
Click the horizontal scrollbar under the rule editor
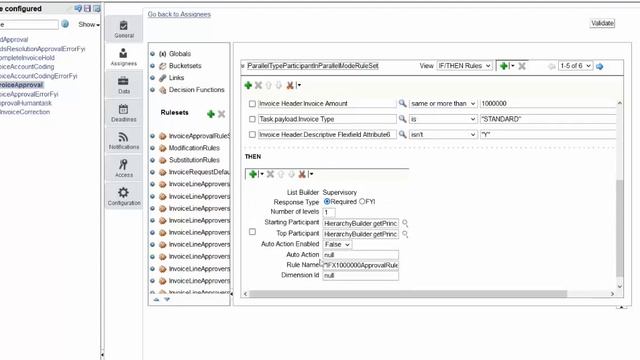408,294
